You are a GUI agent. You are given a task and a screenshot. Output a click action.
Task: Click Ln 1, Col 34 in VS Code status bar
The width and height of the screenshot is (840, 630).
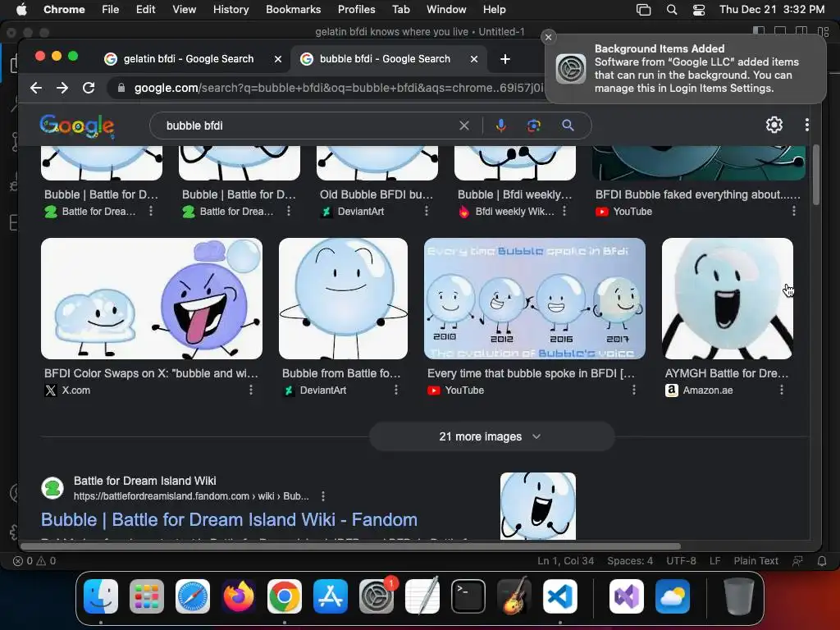(x=566, y=561)
